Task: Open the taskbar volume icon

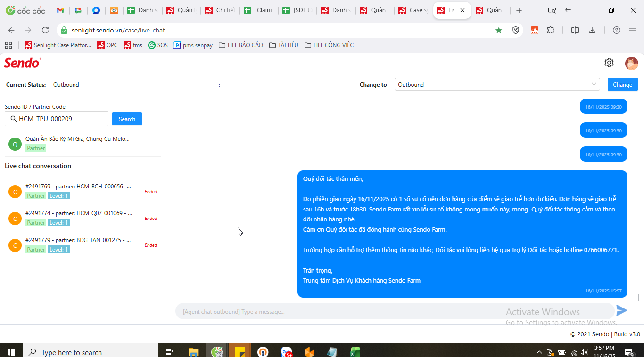Action: click(x=585, y=352)
